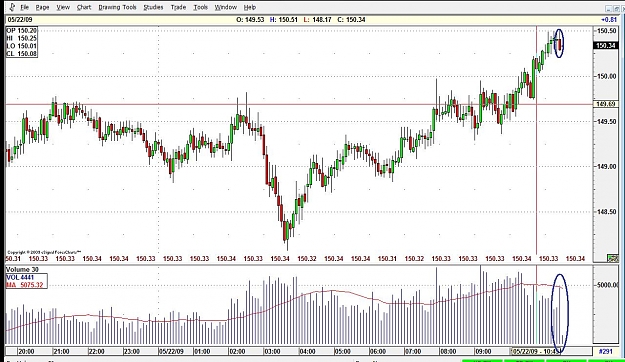The image size is (625, 362).
Task: Click the 08:00 time axis label
Action: point(448,351)
